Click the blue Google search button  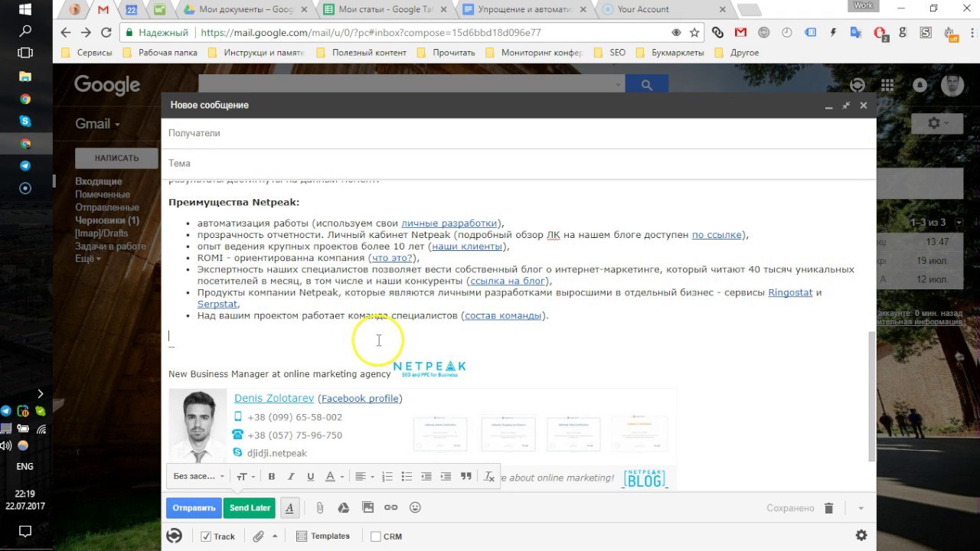coord(647,85)
